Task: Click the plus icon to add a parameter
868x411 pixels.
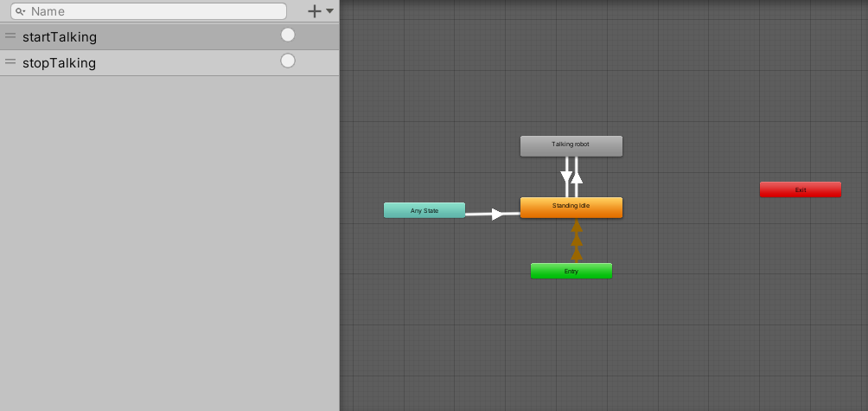Action: 315,11
